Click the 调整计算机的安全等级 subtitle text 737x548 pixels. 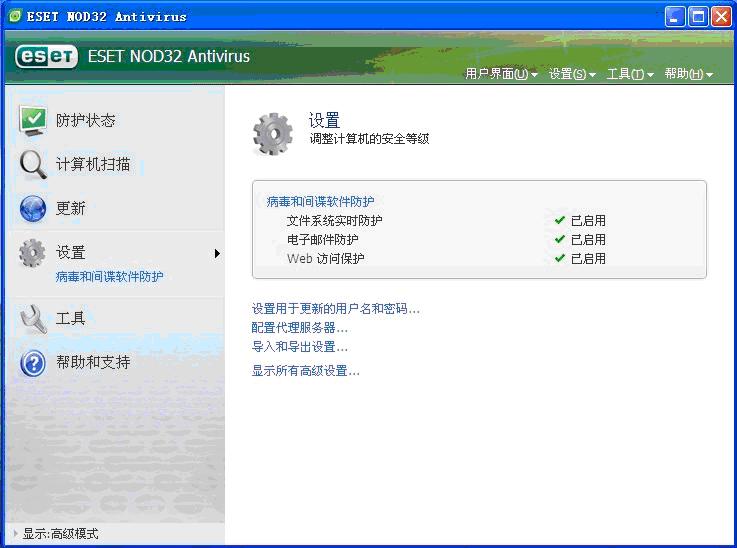point(369,139)
